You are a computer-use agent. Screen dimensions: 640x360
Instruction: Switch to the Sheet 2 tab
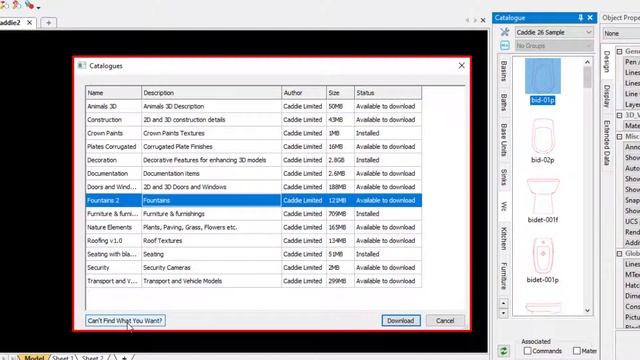coord(93,358)
